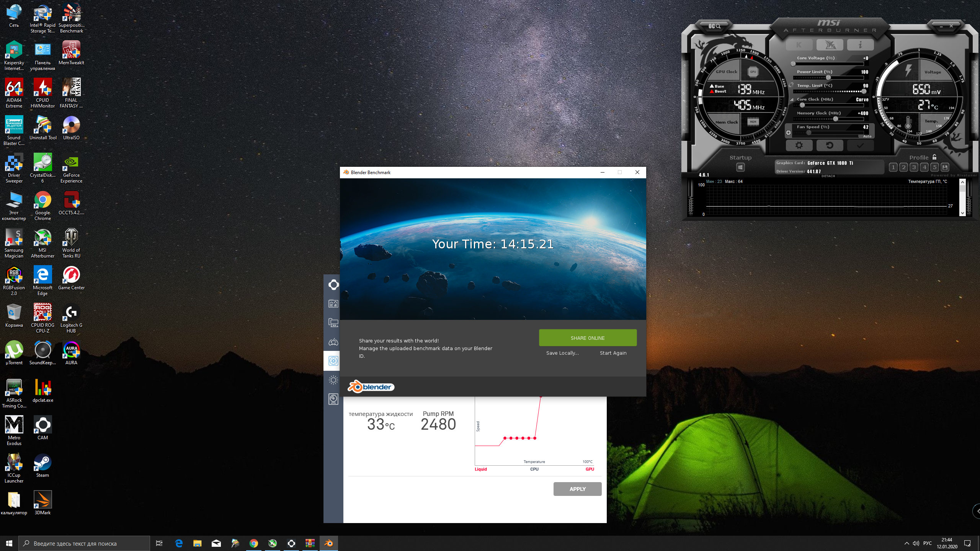Image resolution: width=980 pixels, height=551 pixels.
Task: Select Afterburner profile slot 3
Action: click(914, 167)
